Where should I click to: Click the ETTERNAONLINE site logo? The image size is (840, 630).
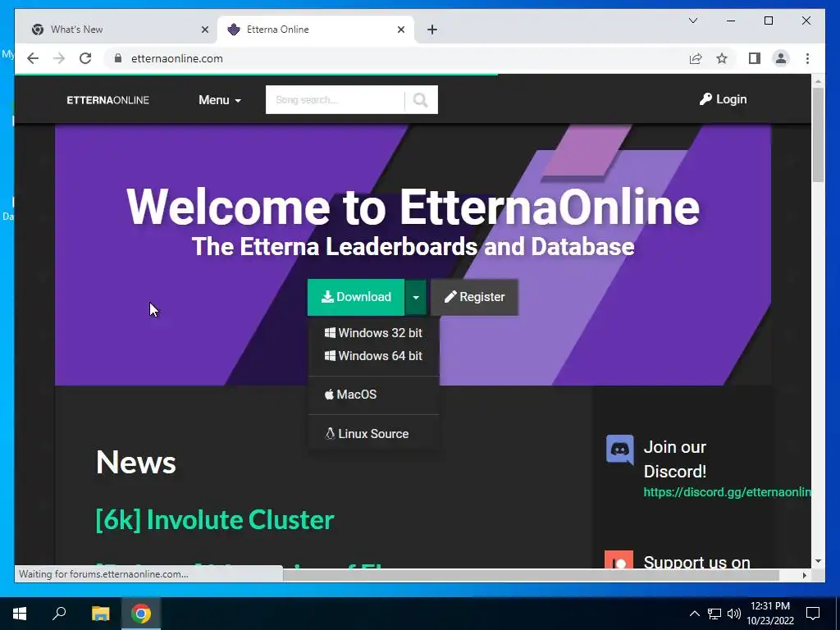[x=107, y=100]
